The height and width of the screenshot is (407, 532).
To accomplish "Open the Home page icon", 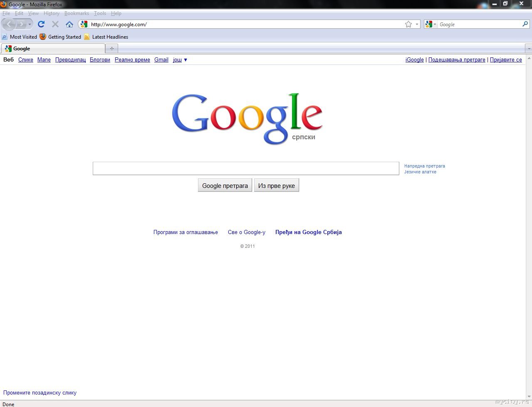I will click(69, 24).
